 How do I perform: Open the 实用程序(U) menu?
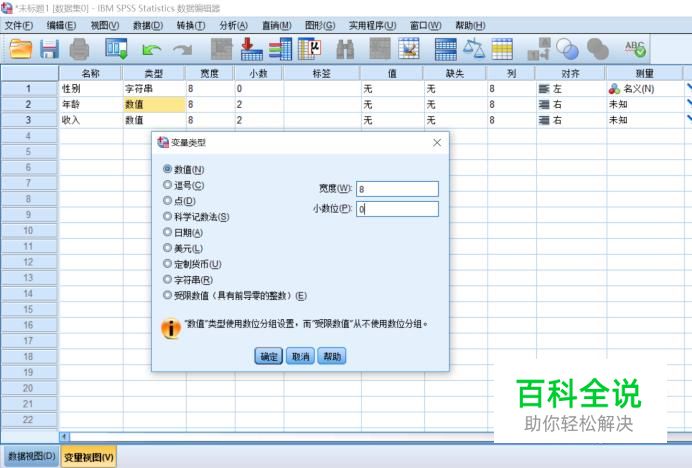[372, 26]
